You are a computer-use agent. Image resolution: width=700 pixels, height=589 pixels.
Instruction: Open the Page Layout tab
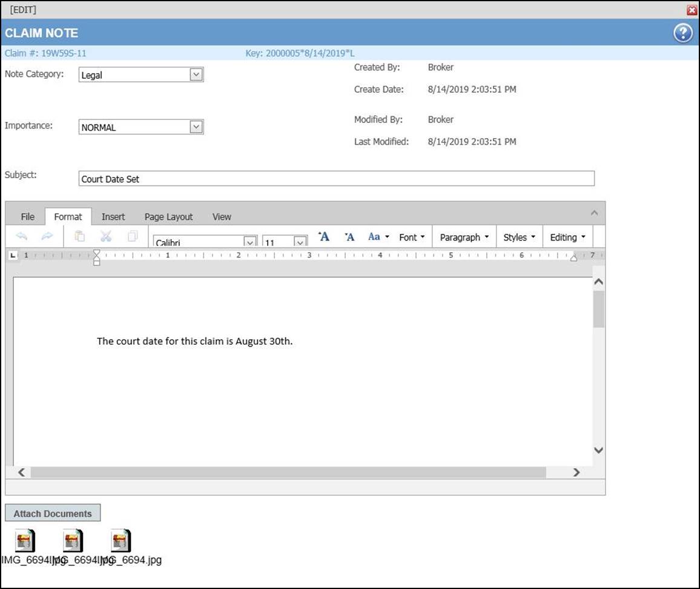[x=168, y=217]
